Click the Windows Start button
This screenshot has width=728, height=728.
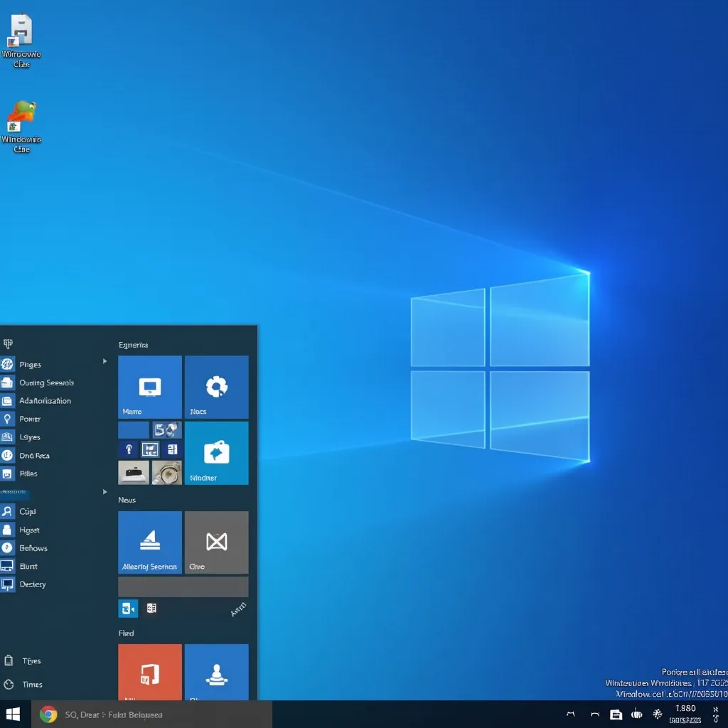(14, 714)
